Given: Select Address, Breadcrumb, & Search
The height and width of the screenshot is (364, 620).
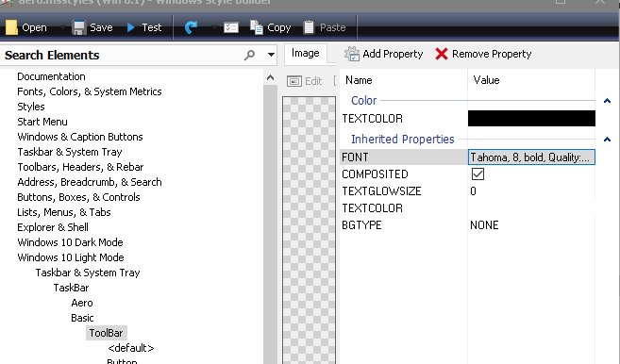Looking at the screenshot, I should click(90, 182).
